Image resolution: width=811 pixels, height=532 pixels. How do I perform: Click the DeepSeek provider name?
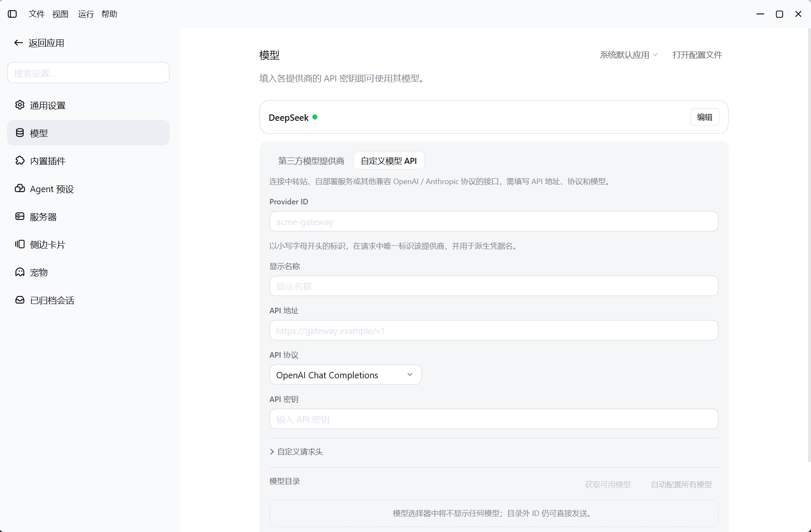point(289,117)
